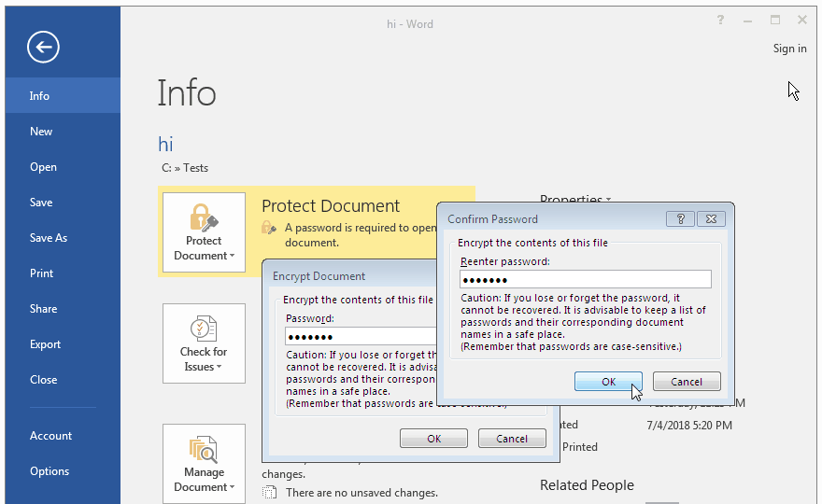The image size is (822, 504).
Task: Click the help question mark in Confirm Password dialog
Action: (x=679, y=218)
